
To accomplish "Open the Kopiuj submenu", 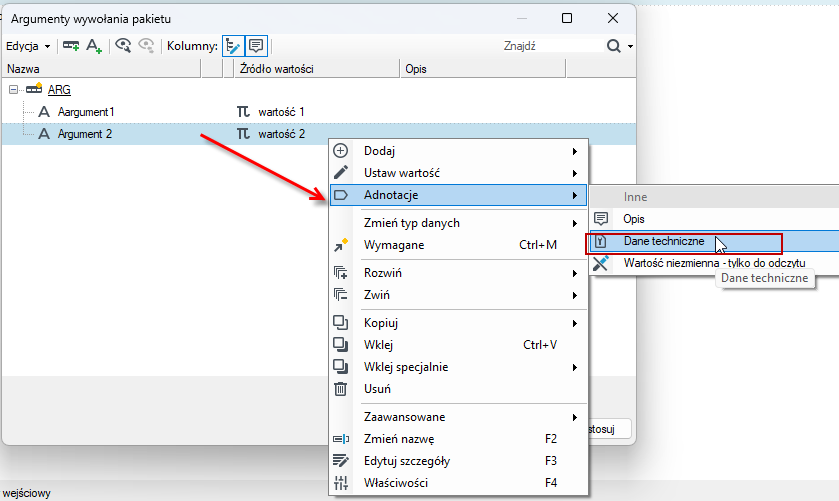I will [x=458, y=323].
